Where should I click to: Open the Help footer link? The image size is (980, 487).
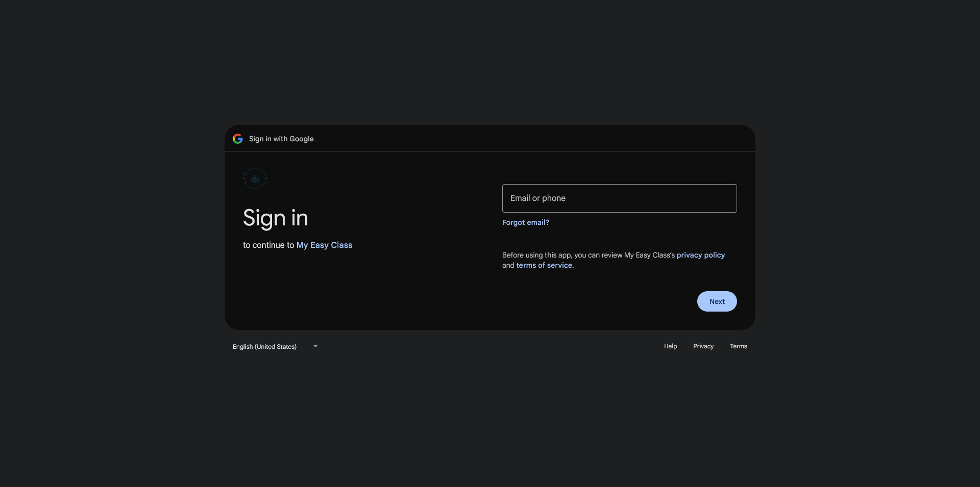(x=670, y=346)
